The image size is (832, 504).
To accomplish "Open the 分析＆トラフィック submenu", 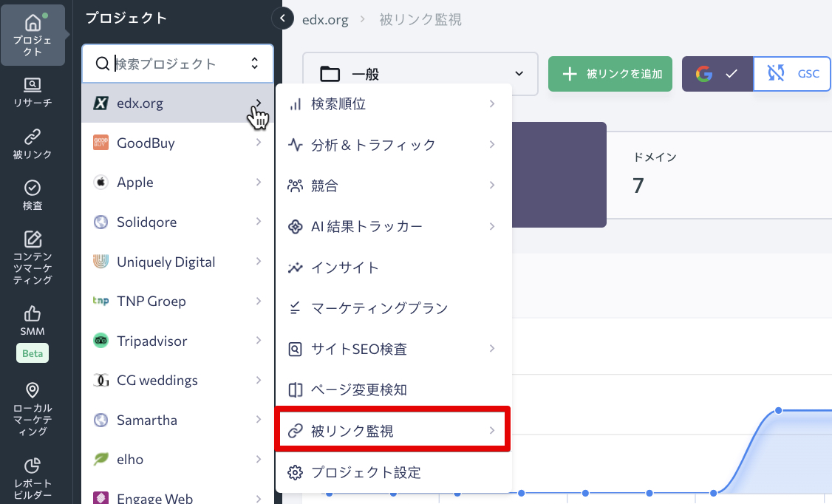I will coord(392,145).
